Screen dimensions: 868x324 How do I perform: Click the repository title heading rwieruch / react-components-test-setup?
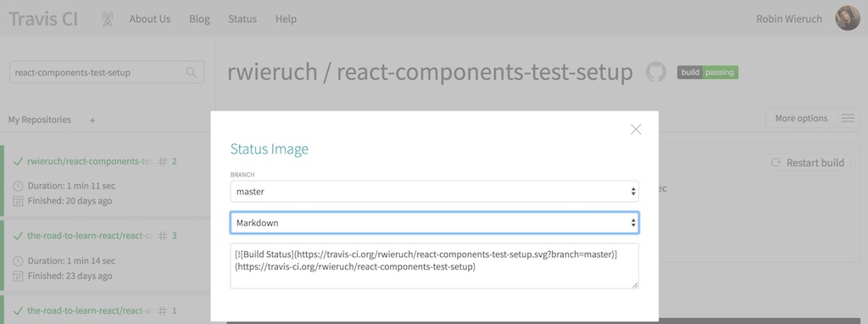(x=430, y=73)
